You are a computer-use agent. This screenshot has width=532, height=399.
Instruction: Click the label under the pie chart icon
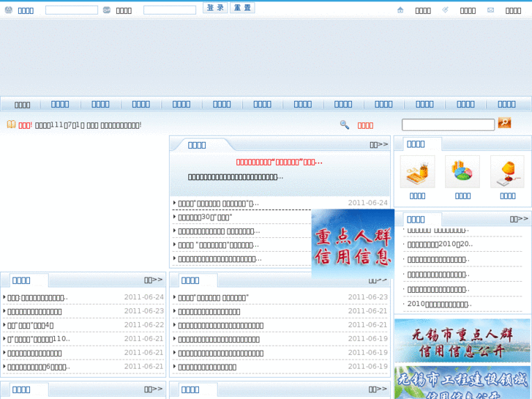(462, 195)
